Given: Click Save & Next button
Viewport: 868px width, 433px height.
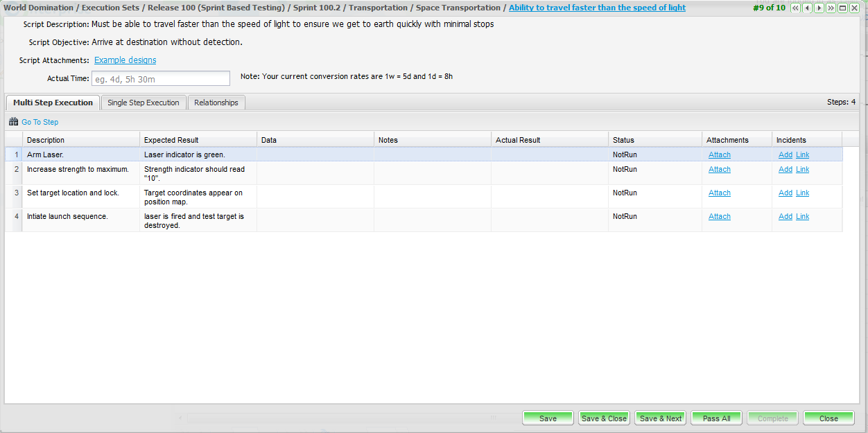Looking at the screenshot, I should [x=660, y=418].
